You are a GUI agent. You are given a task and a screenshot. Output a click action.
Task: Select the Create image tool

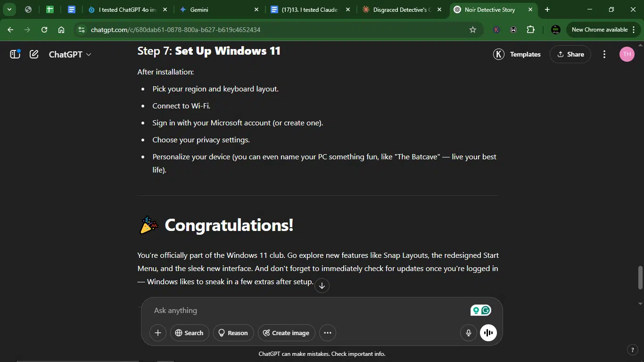(x=287, y=333)
